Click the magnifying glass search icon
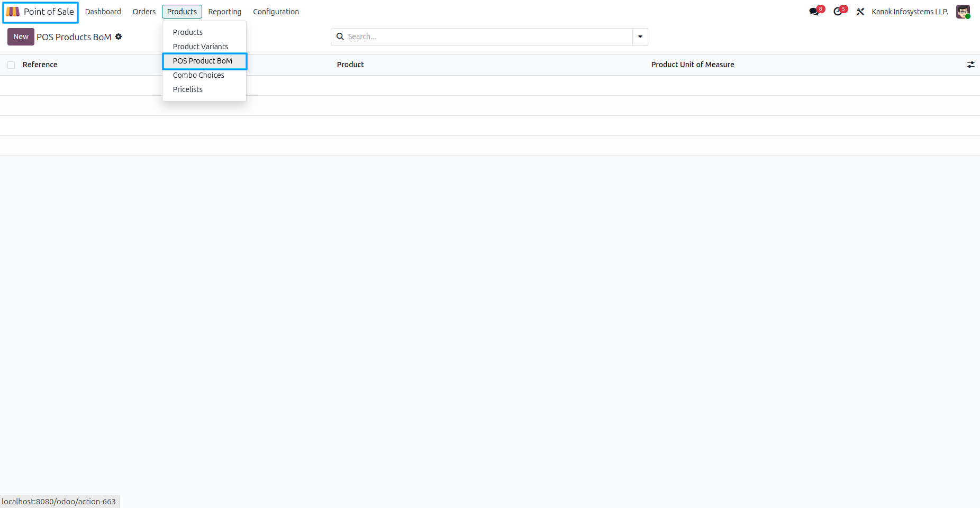 (x=340, y=37)
